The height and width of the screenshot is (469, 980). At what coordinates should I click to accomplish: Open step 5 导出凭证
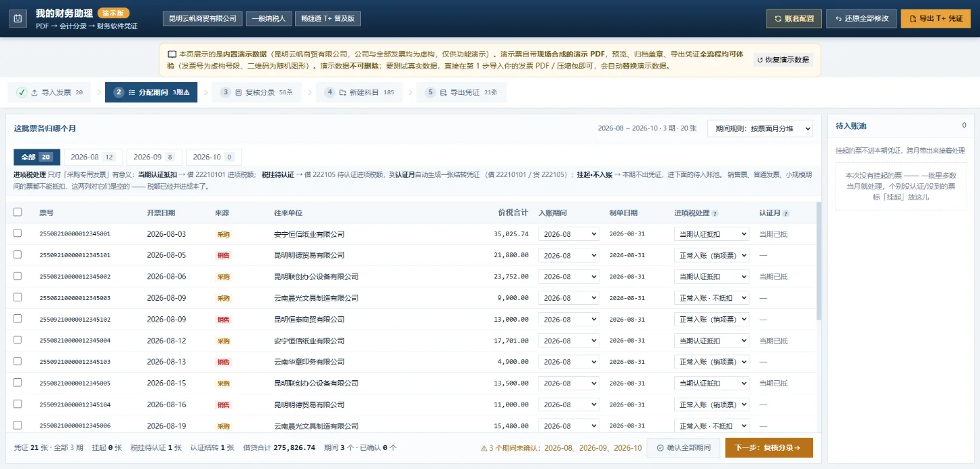[462, 92]
